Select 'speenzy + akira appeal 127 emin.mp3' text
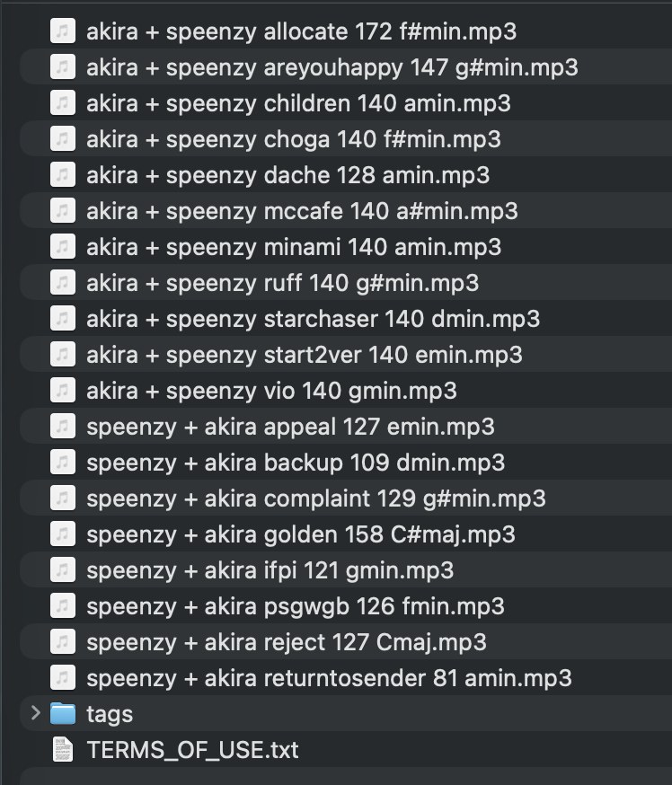This screenshot has width=672, height=785. coord(290,427)
